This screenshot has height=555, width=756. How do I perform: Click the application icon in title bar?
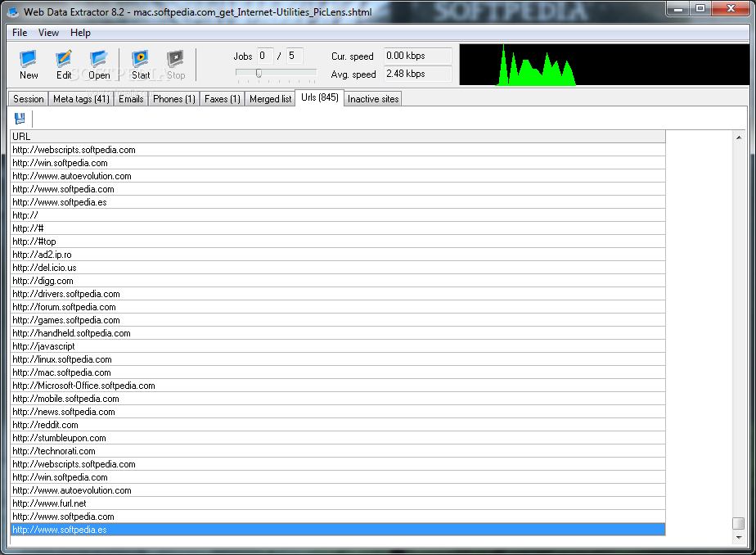(13, 12)
